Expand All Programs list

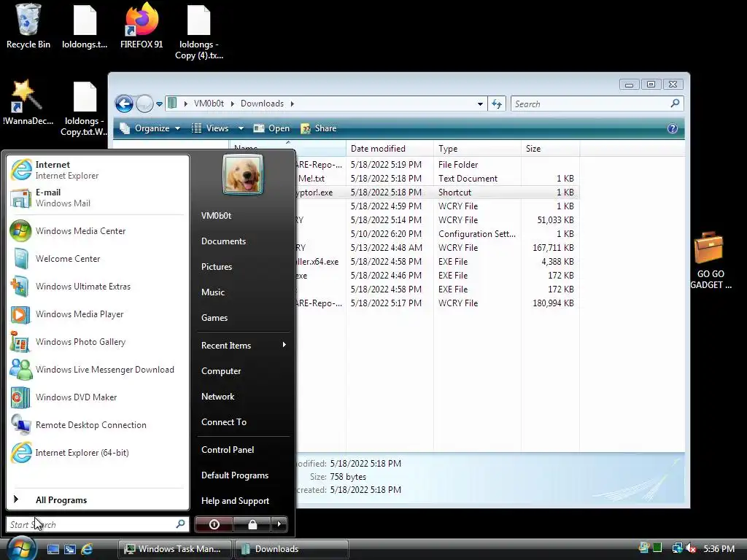pos(98,499)
